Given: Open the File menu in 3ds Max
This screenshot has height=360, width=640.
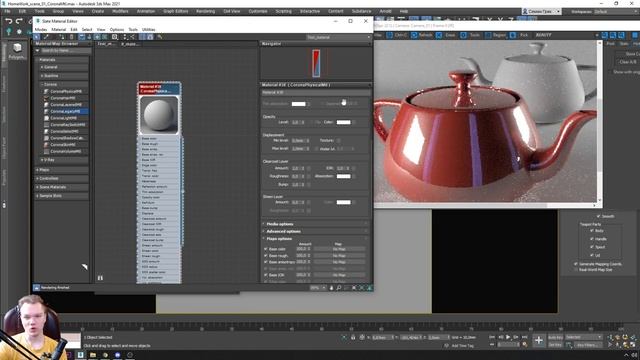Looking at the screenshot, I should click(8, 11).
